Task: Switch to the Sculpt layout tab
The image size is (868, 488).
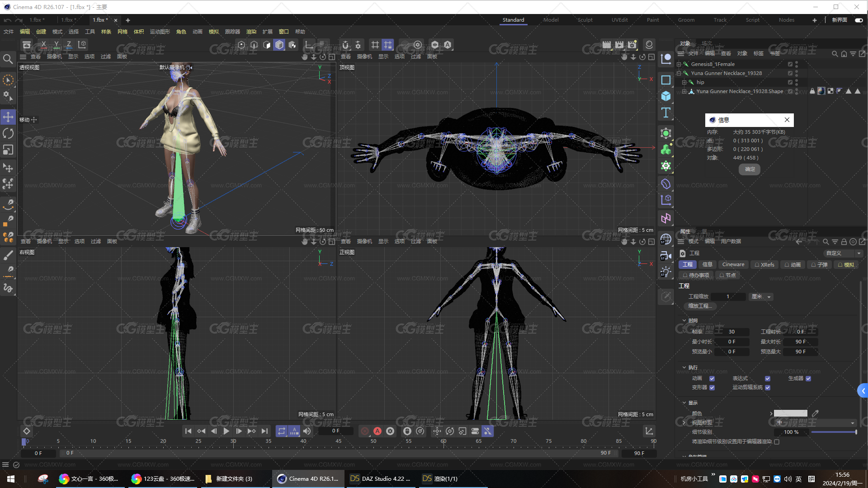Action: pyautogui.click(x=585, y=20)
